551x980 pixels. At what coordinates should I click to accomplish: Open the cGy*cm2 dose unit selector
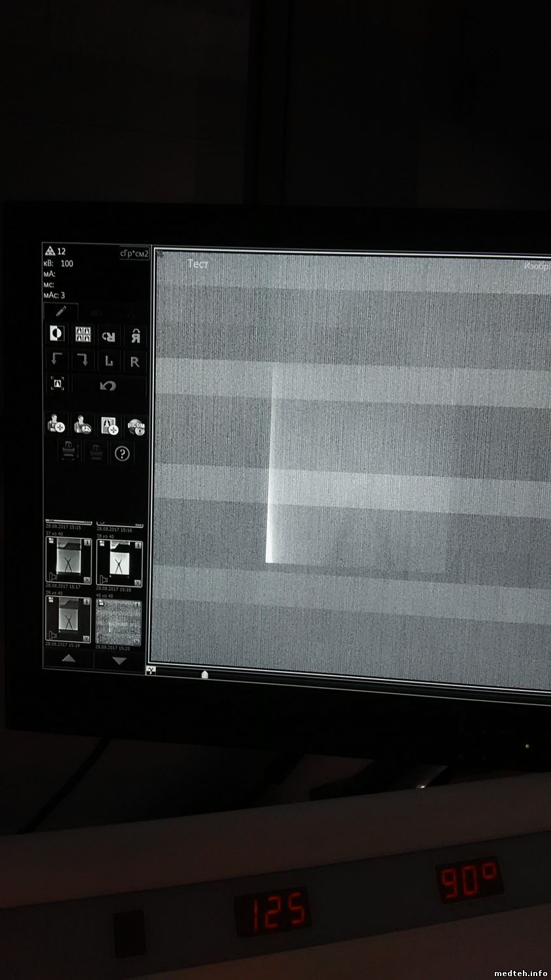tap(134, 253)
